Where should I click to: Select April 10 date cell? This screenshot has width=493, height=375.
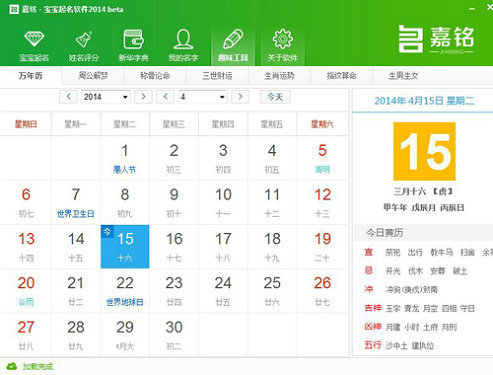tap(223, 202)
